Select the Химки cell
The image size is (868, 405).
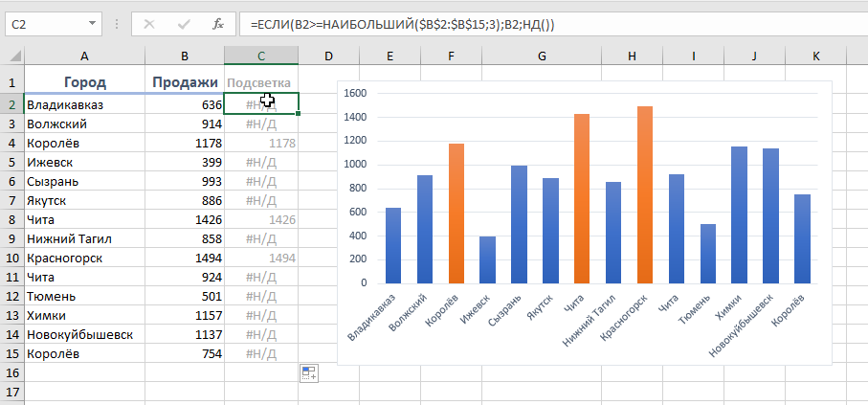(84, 315)
